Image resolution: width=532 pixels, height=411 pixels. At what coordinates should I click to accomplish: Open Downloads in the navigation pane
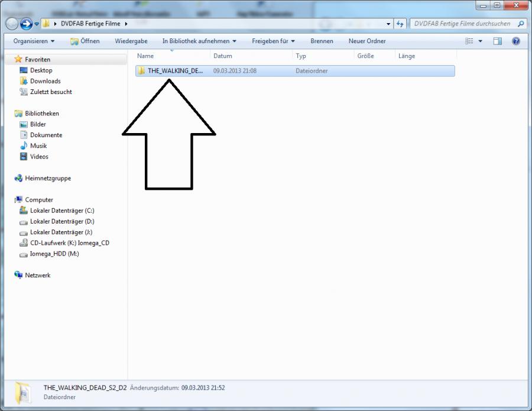45,81
